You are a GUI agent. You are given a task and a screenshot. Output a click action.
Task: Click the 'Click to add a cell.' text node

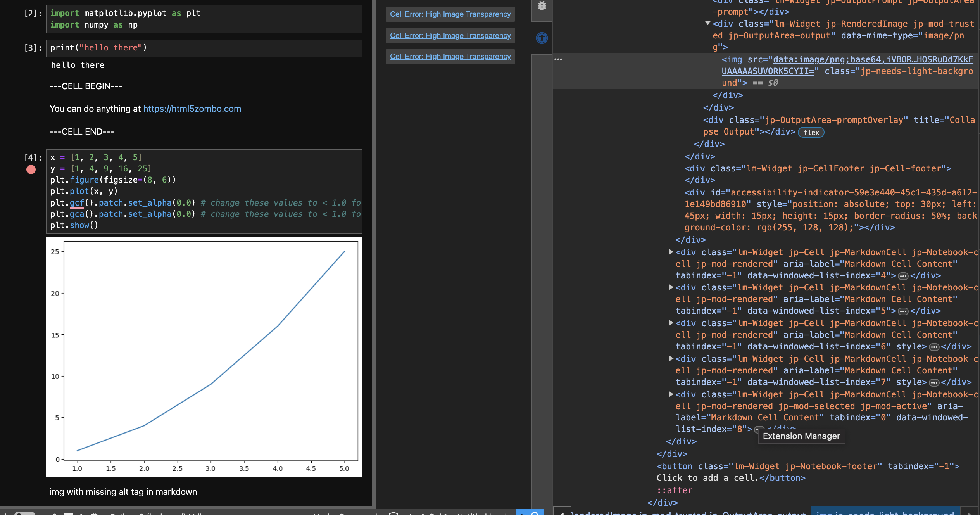click(707, 478)
